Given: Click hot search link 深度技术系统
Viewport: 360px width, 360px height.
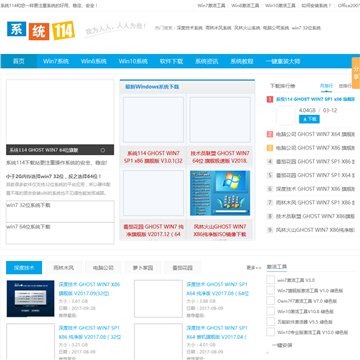Looking at the screenshot, I should pos(190,28).
